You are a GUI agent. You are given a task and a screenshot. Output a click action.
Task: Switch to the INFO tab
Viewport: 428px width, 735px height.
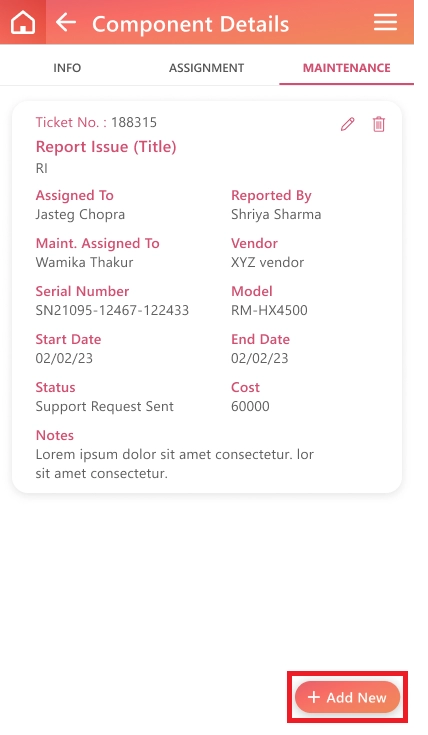(x=67, y=68)
